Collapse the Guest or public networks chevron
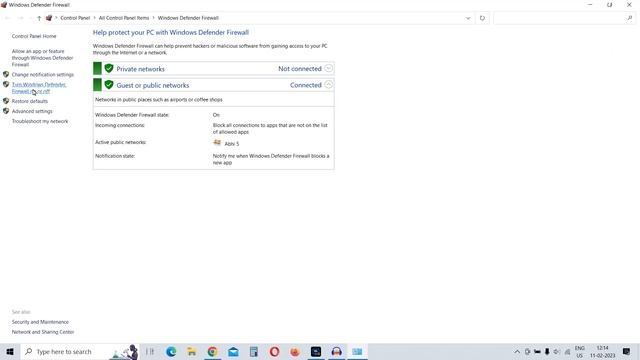Viewport: 640px width, 360px height. (x=329, y=85)
